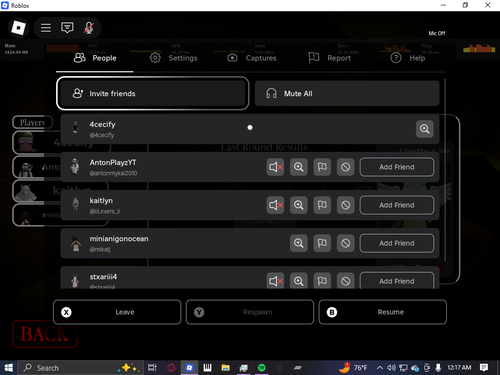
Task: Open the Roblox taskbar icon
Action: coord(189,368)
